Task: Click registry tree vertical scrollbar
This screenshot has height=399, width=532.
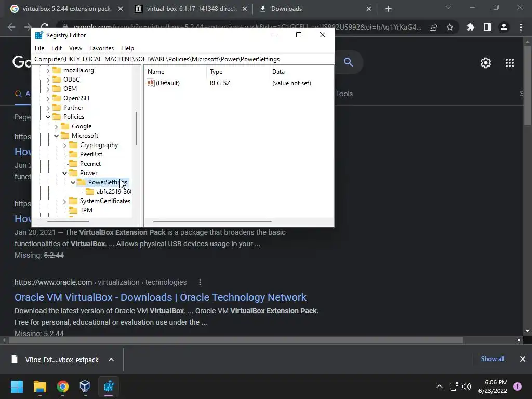Action: pyautogui.click(x=136, y=129)
